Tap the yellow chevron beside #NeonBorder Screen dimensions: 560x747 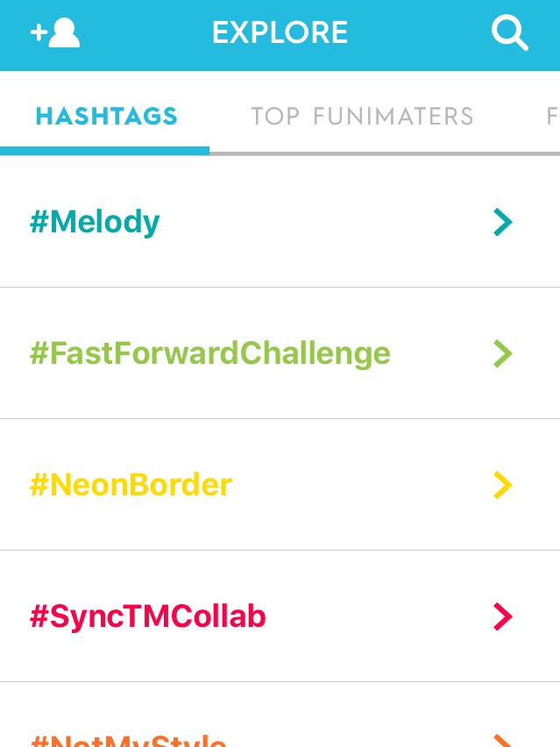point(502,485)
